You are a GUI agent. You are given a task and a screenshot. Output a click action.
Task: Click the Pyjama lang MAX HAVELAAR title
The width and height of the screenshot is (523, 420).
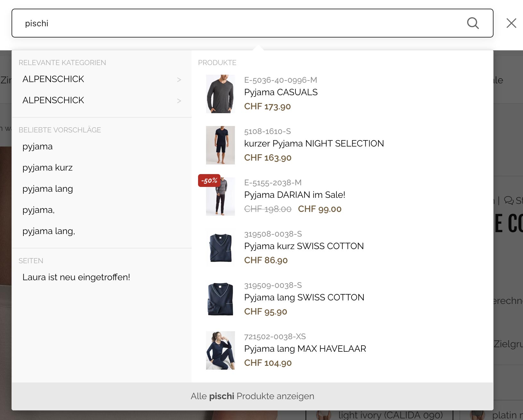click(305, 349)
